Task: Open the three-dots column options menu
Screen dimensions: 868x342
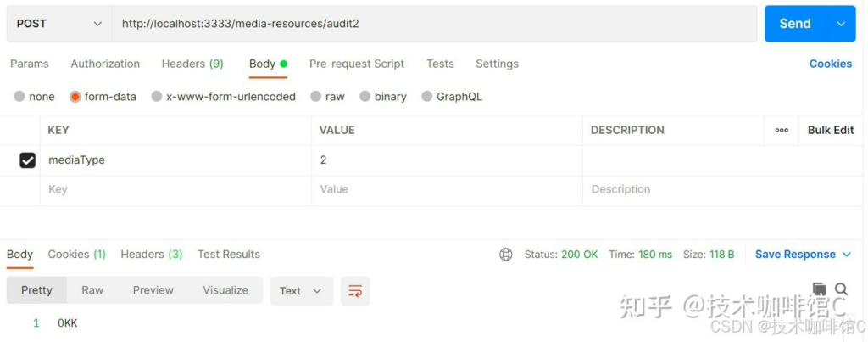Action: tap(782, 130)
